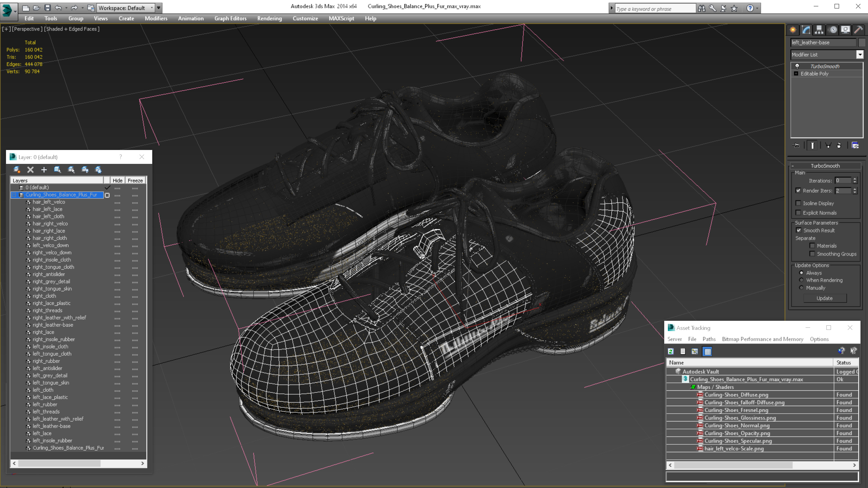Select the Manually update option
868x488 pixels.
pyautogui.click(x=801, y=288)
